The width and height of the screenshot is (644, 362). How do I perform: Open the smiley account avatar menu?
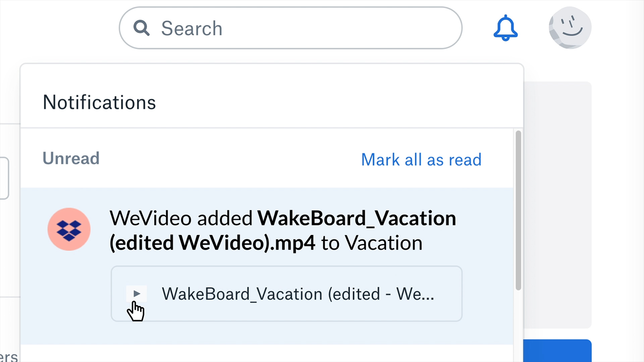tap(570, 28)
